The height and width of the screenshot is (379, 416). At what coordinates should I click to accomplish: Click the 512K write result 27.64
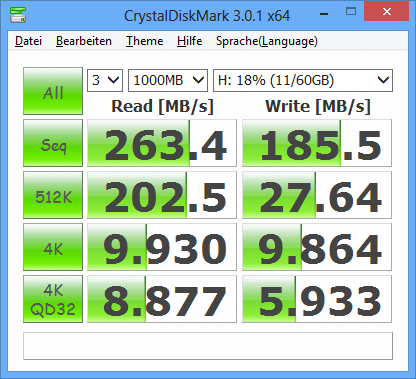317,195
